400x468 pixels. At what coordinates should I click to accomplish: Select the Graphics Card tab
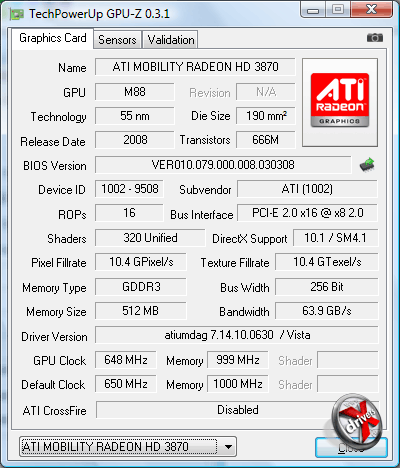53,38
